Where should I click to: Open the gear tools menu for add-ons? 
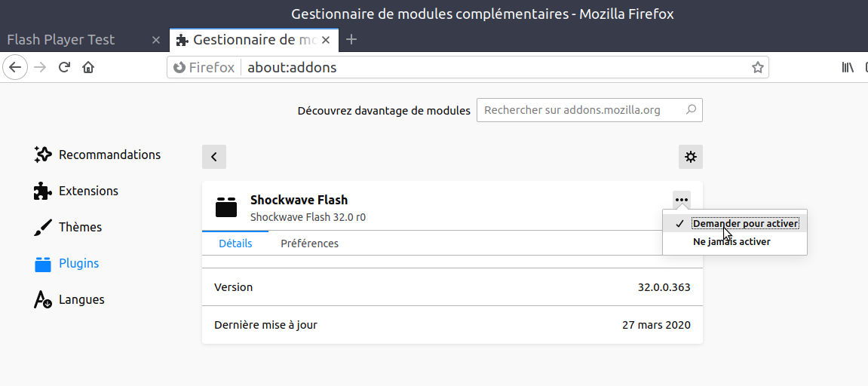690,157
